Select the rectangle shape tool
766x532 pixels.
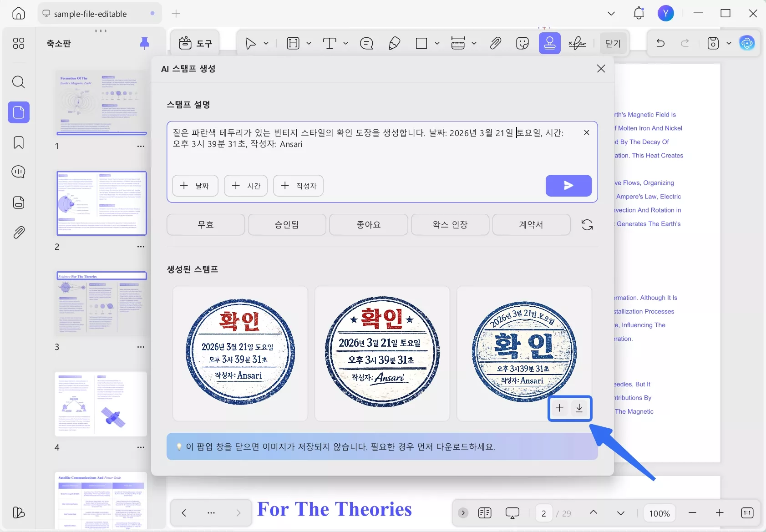click(421, 43)
